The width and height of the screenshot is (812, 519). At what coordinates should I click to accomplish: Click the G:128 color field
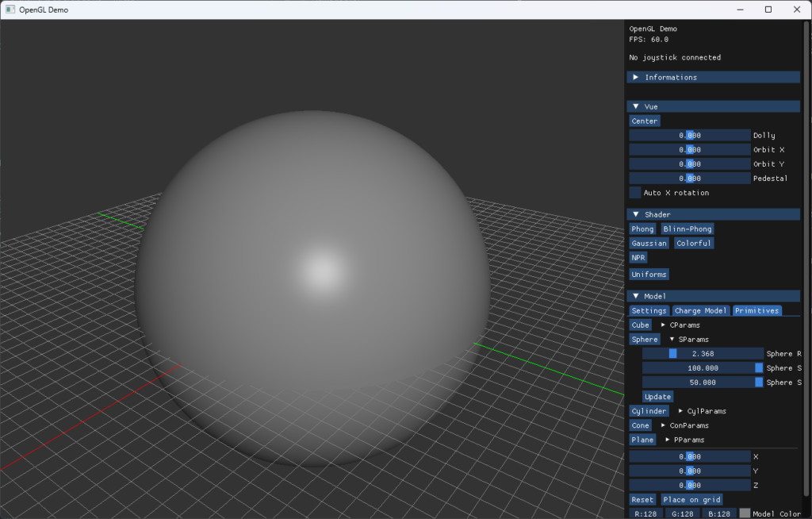(x=682, y=513)
